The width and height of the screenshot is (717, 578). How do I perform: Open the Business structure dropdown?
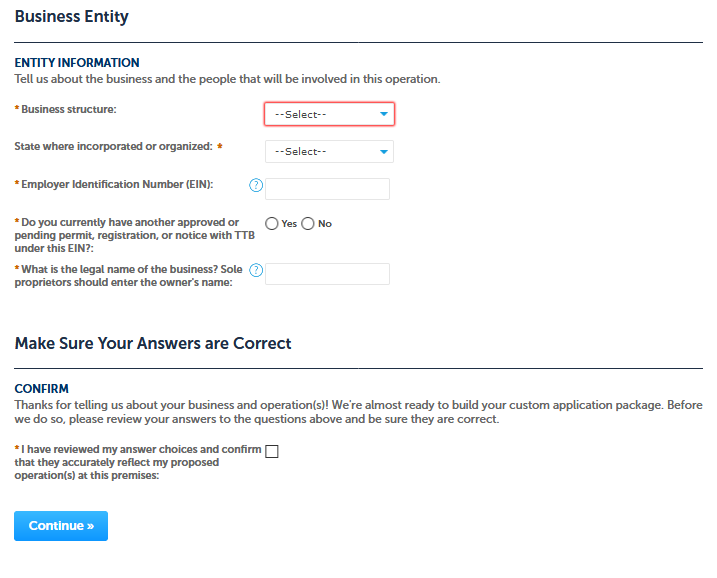[x=329, y=114]
